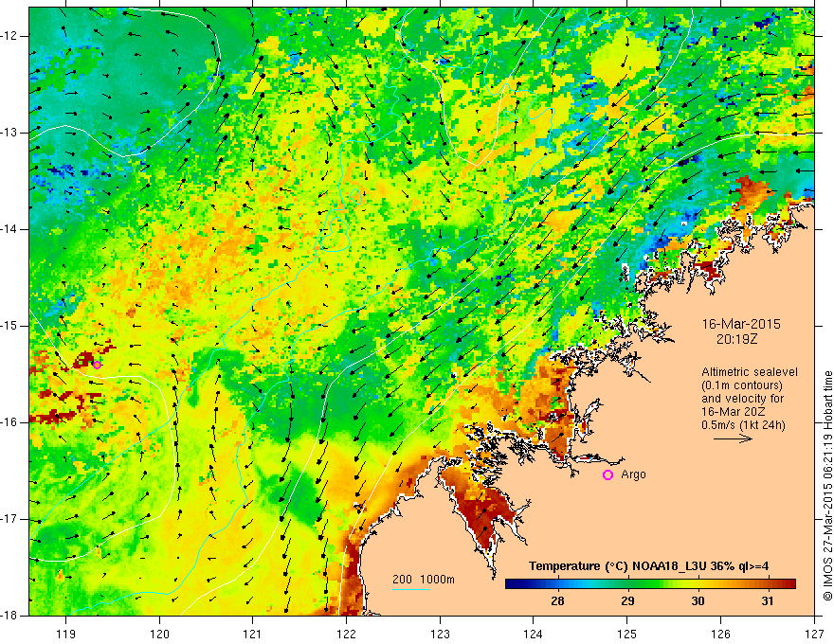Click the '-17' latitude axis label
This screenshot has width=834, height=644.
(9, 519)
